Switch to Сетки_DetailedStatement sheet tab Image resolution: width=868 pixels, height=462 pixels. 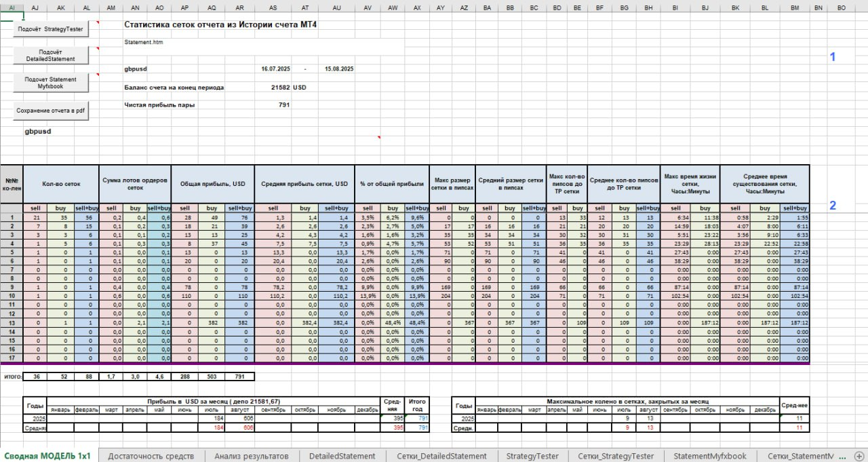pos(442,456)
